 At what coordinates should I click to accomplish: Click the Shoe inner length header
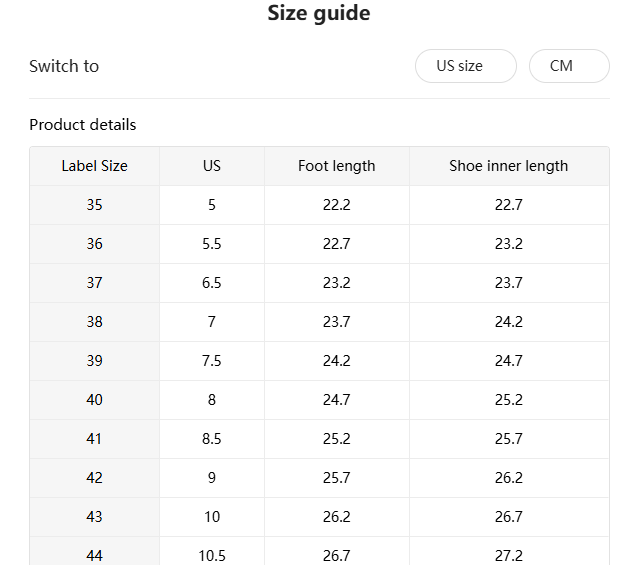coord(508,166)
